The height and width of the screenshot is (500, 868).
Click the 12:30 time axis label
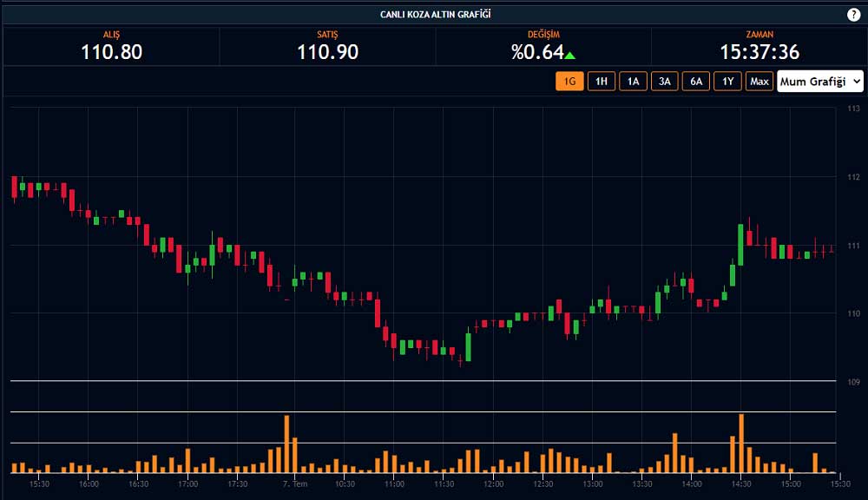coord(543,484)
